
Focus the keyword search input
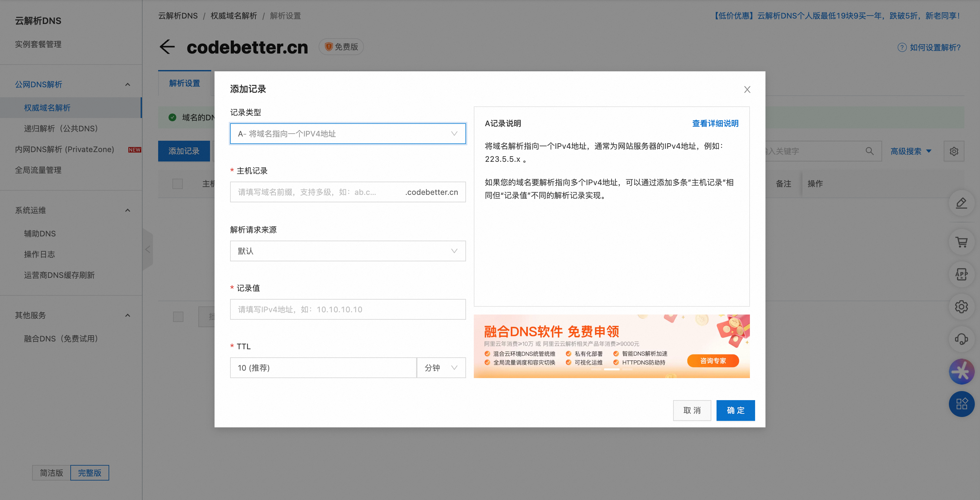[814, 151]
